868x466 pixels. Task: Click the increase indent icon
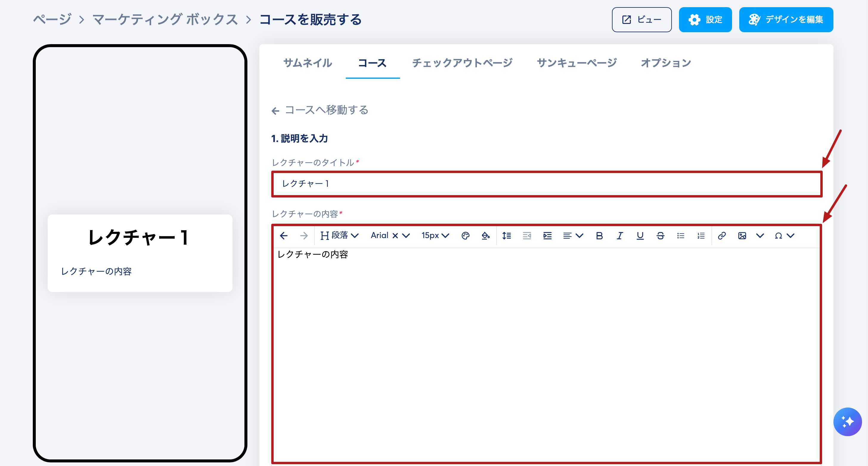pos(547,236)
